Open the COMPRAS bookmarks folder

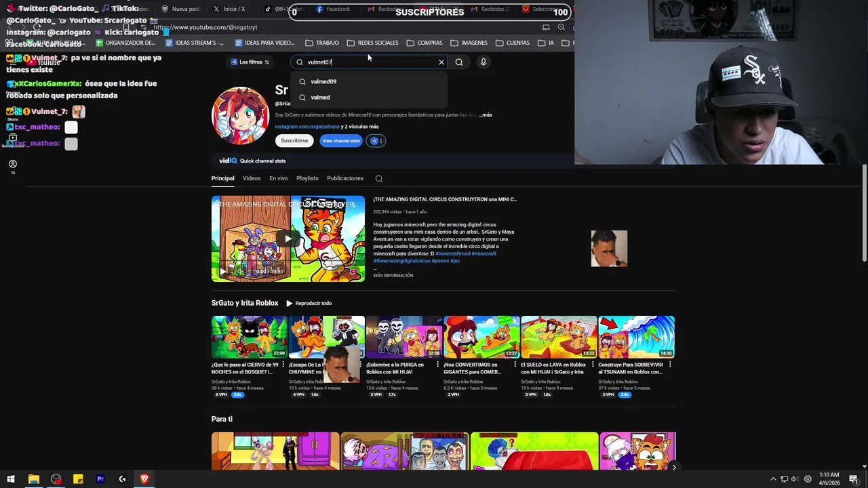click(x=424, y=43)
